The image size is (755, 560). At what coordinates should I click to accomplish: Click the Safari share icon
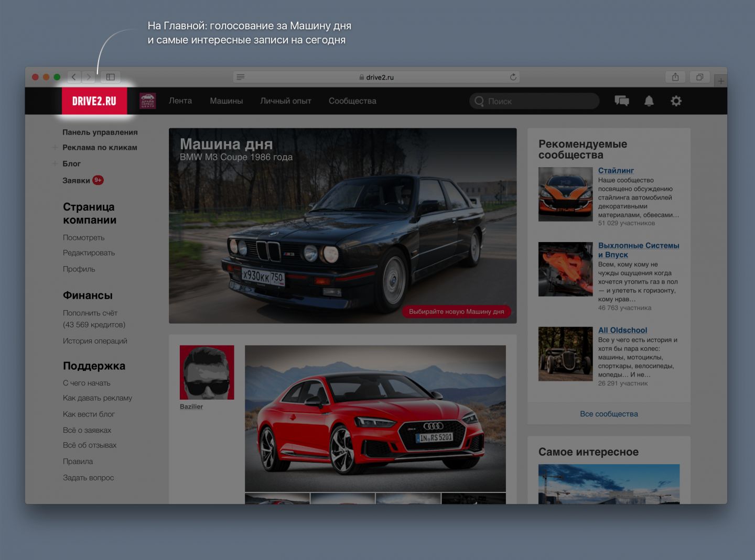[675, 77]
